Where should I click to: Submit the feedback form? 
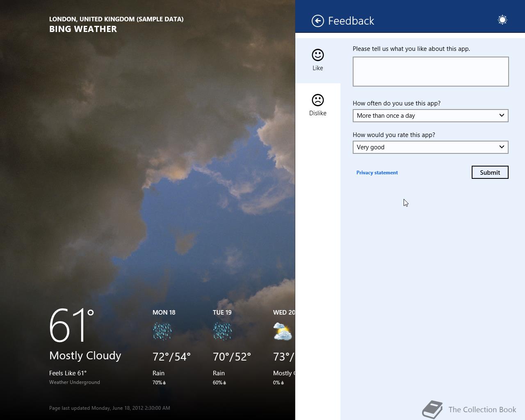point(490,172)
